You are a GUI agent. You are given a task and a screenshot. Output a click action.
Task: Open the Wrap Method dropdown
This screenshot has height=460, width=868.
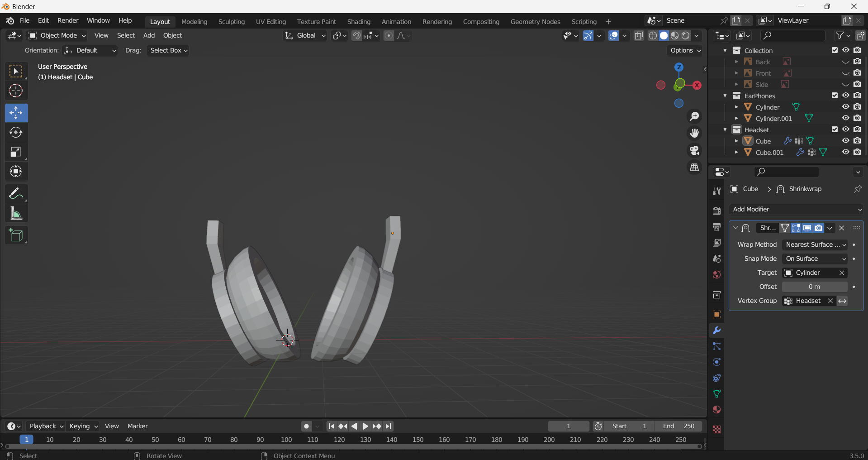point(815,244)
